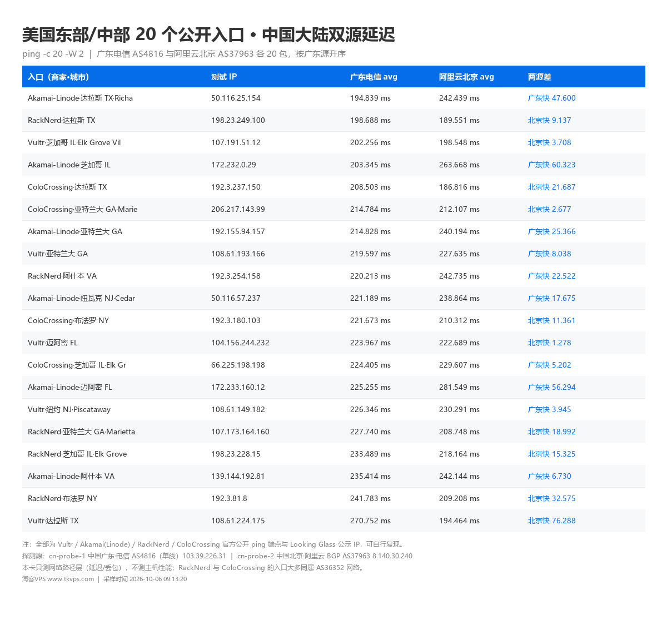Click the 270.752 ms Guangdong latency cell
667x644 pixels.
pos(370,521)
